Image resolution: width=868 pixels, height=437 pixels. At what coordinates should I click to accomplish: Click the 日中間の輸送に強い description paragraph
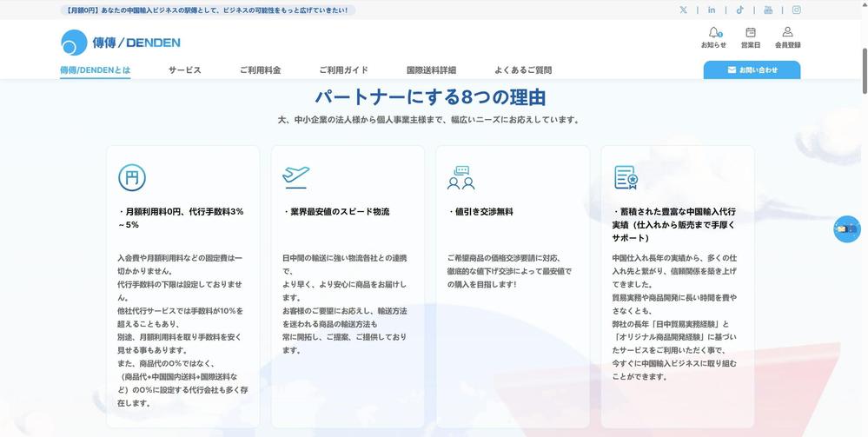[x=345, y=304]
